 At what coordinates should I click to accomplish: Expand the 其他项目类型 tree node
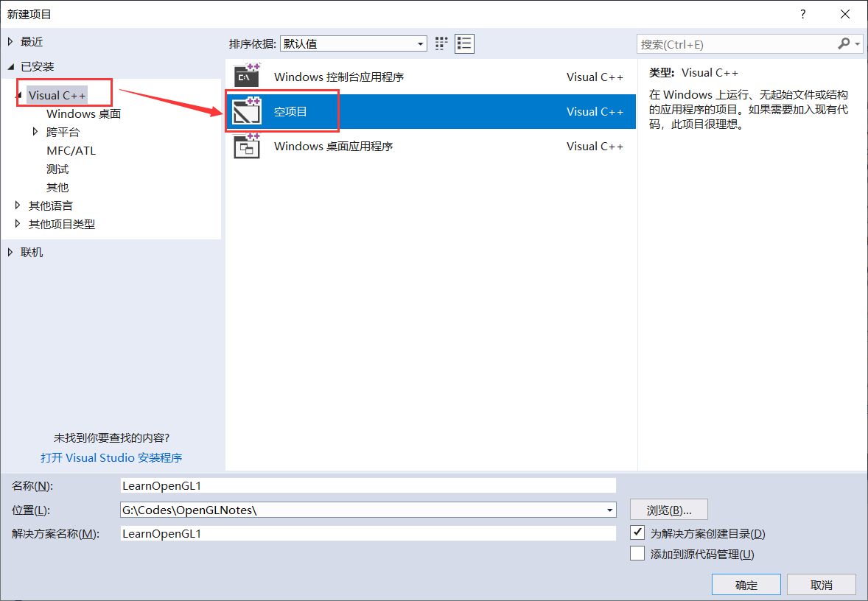(x=18, y=224)
